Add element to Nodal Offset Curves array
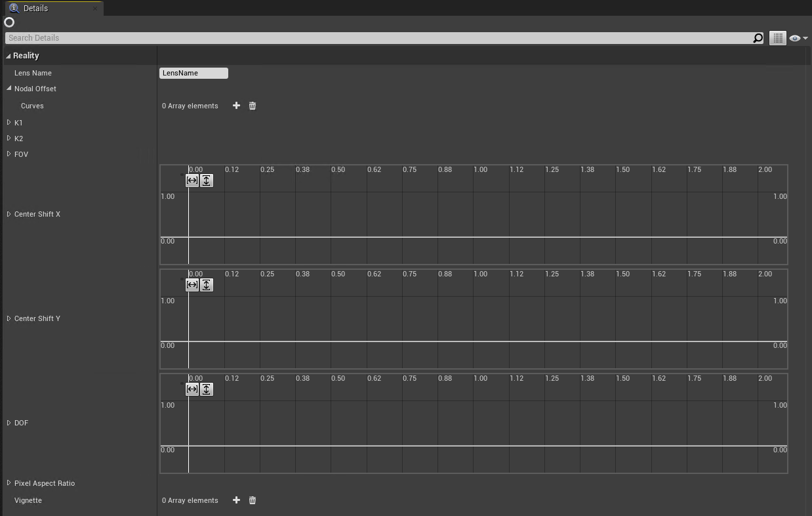812x516 pixels. pos(236,106)
